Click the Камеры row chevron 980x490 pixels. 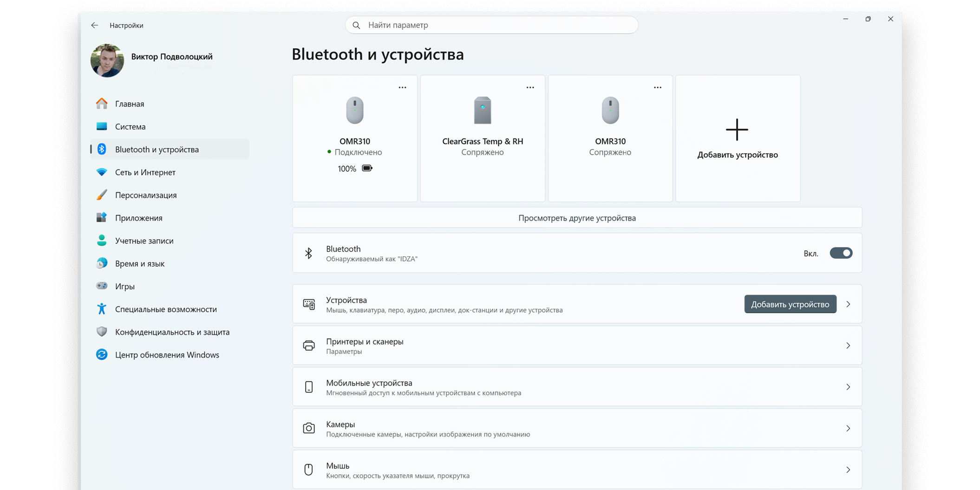coord(848,428)
